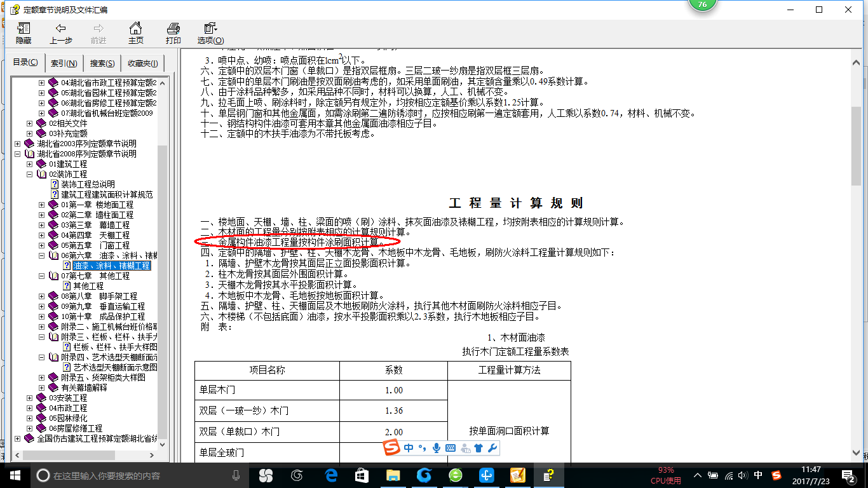This screenshot has height=488, width=868.
Task: Open 建筑工程建筑面积计算规范 topic
Action: tap(107, 194)
